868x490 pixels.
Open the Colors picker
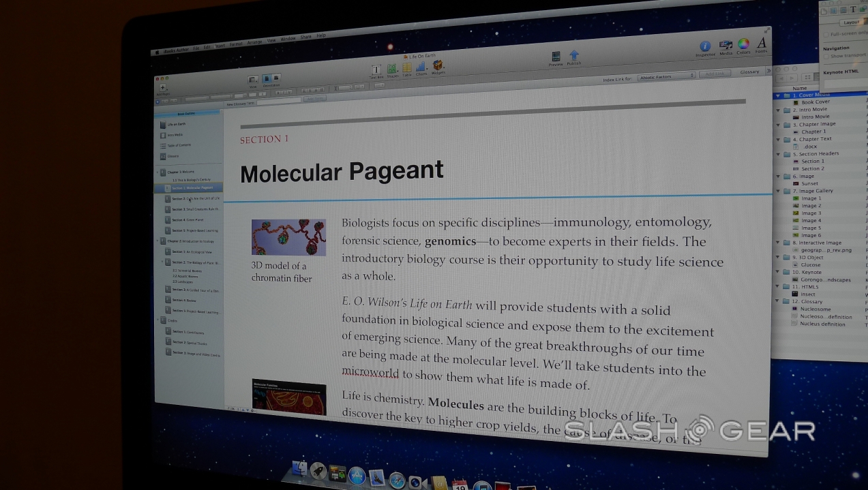pyautogui.click(x=743, y=45)
